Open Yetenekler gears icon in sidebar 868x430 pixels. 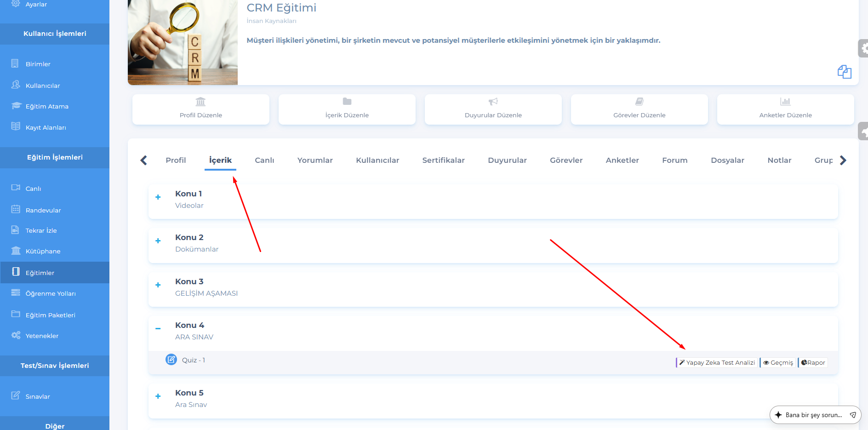(16, 335)
